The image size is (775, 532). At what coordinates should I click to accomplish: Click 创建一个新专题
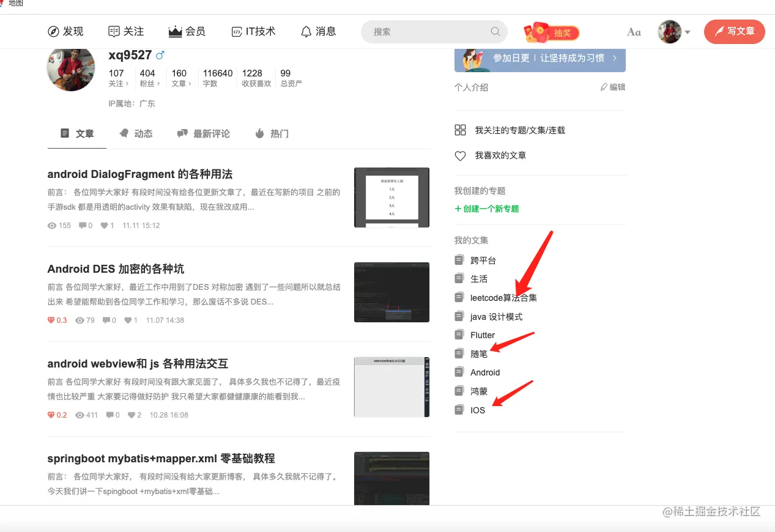[x=487, y=209]
